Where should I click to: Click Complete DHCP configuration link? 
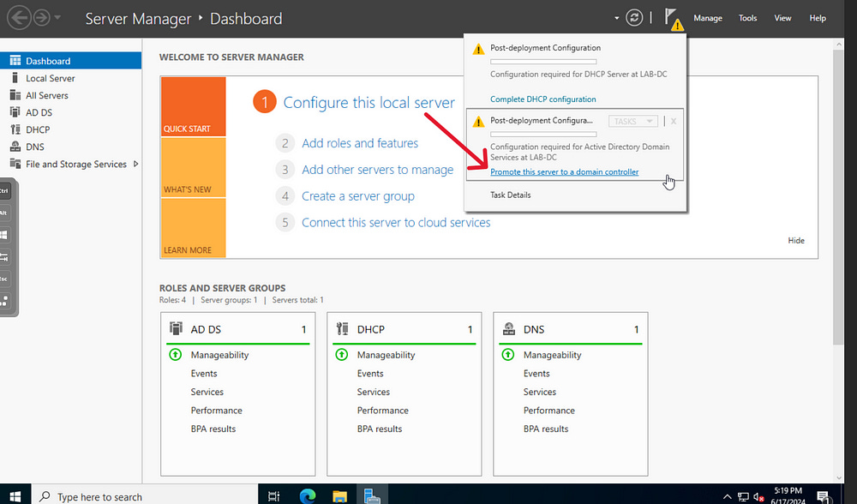[x=542, y=99]
